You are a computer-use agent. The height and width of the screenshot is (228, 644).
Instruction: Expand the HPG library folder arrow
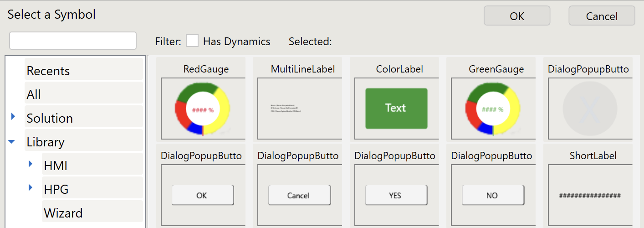31,187
